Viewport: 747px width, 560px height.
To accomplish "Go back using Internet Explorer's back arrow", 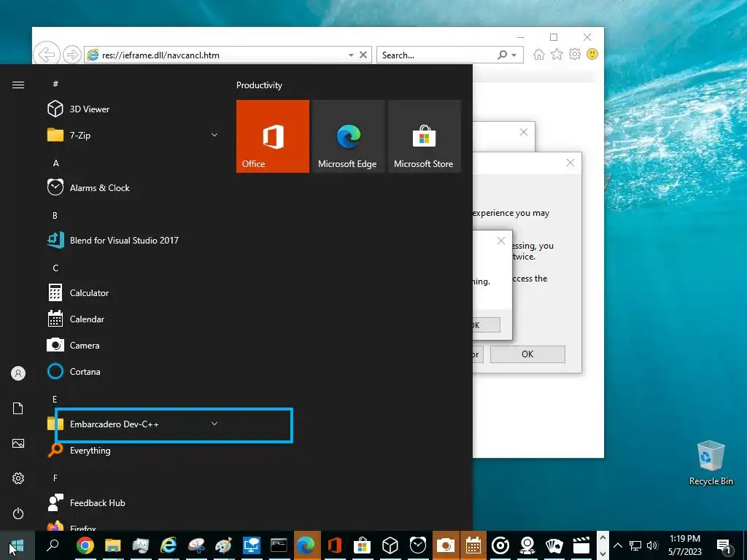I will click(47, 54).
